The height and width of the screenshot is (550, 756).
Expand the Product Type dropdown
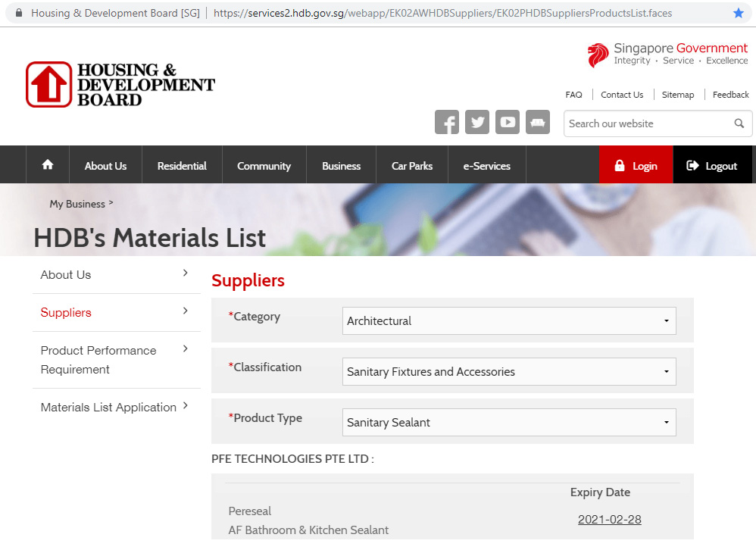tap(508, 423)
